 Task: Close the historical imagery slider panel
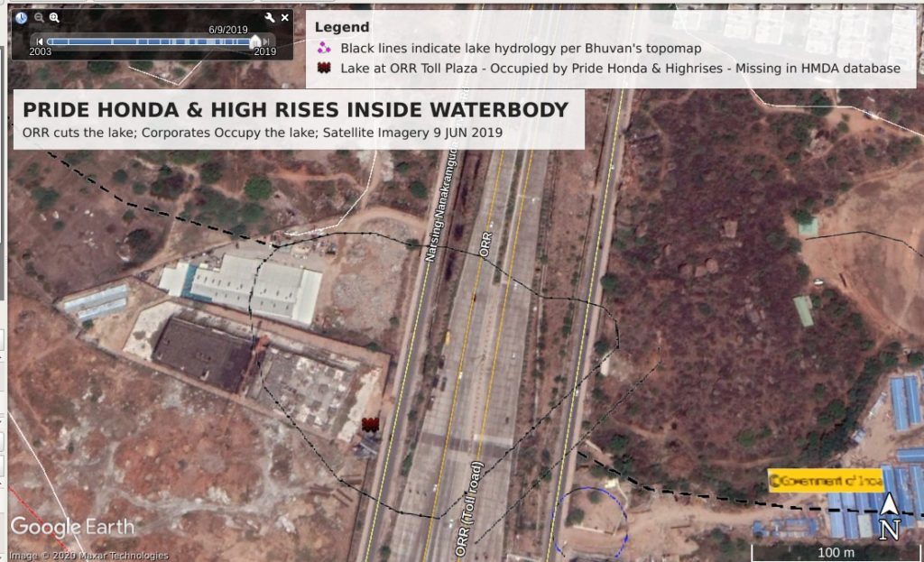[x=284, y=18]
